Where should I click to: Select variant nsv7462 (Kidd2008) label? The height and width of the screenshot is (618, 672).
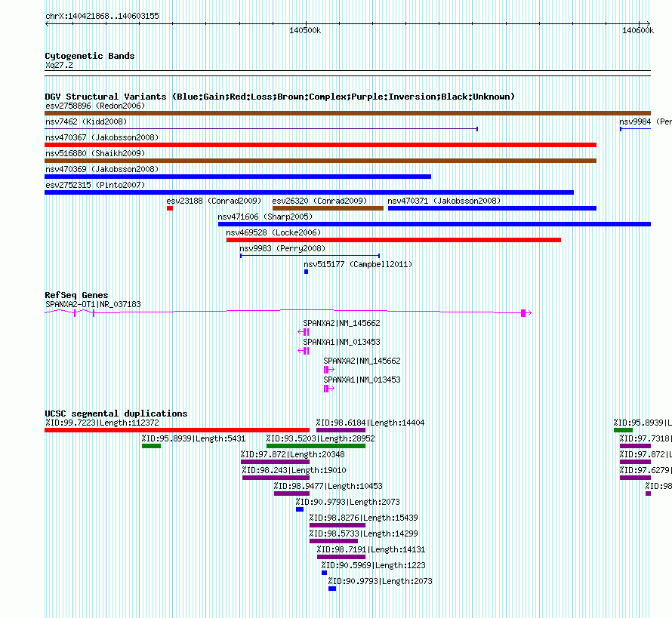[86, 121]
